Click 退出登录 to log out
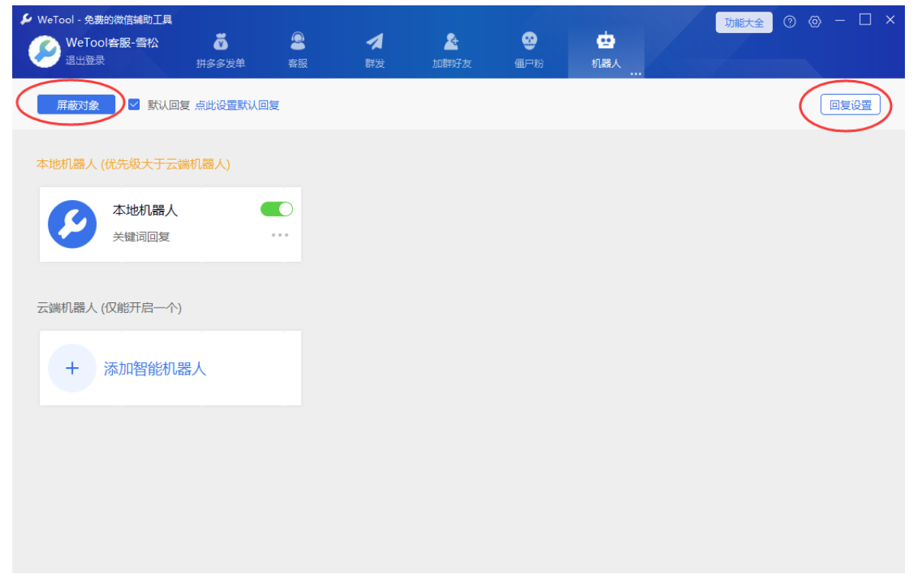 coord(85,60)
